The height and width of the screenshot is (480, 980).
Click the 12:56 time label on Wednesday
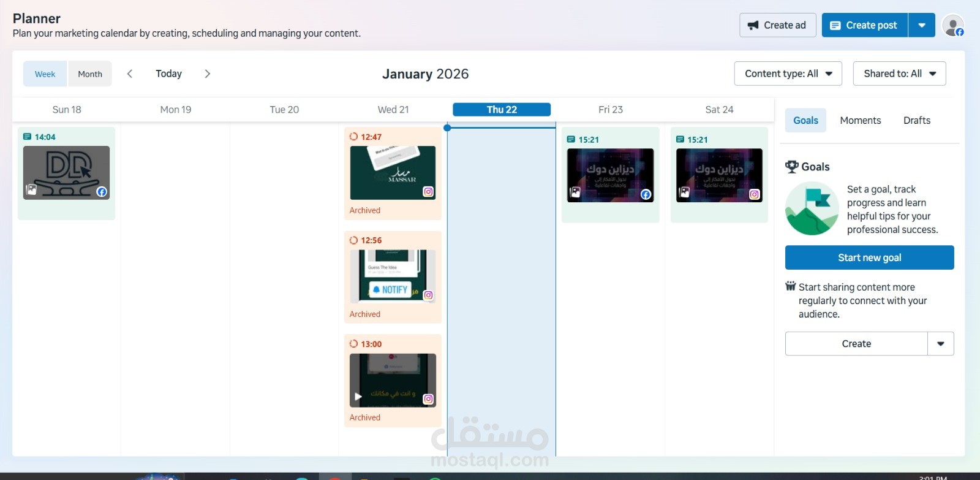point(371,240)
